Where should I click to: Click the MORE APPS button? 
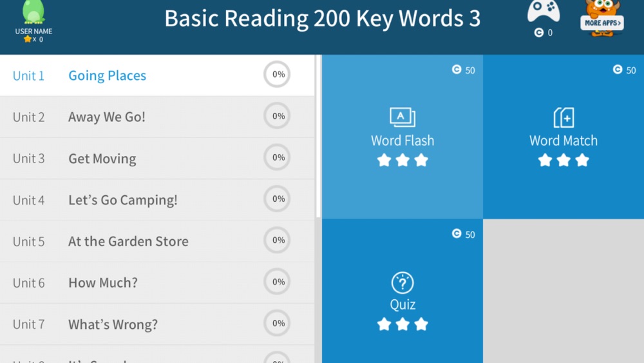(x=602, y=23)
